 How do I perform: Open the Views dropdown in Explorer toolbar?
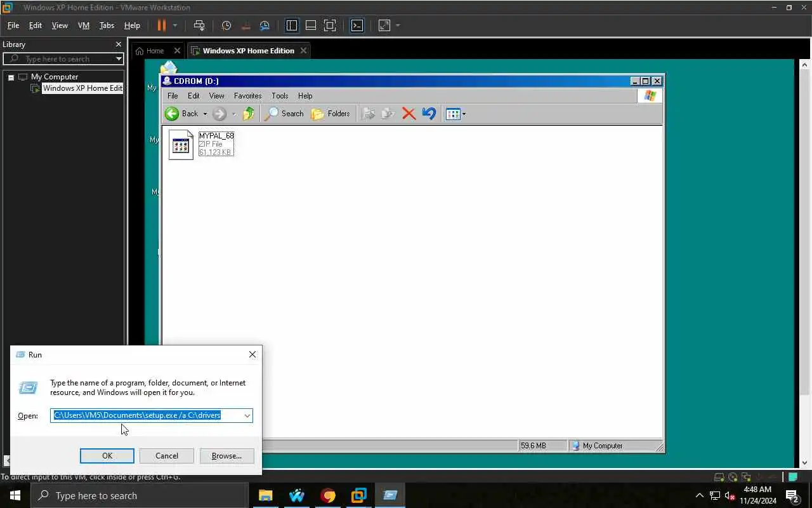pyautogui.click(x=456, y=114)
